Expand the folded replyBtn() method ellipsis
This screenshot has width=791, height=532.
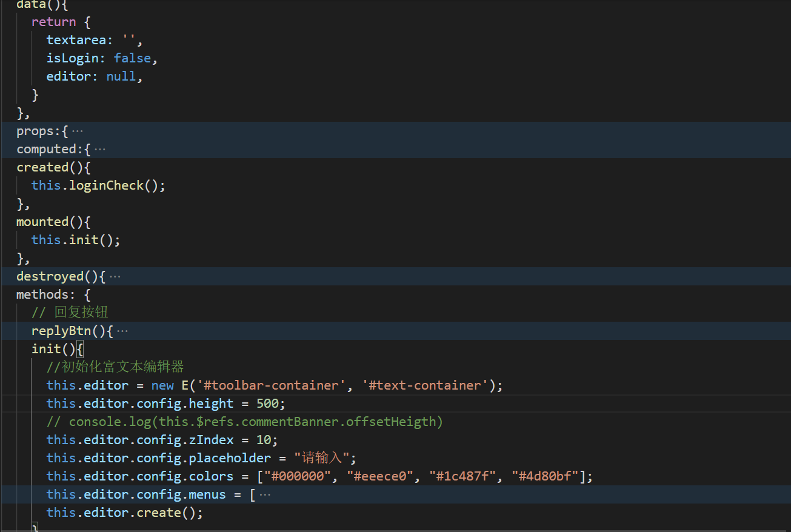click(x=122, y=331)
